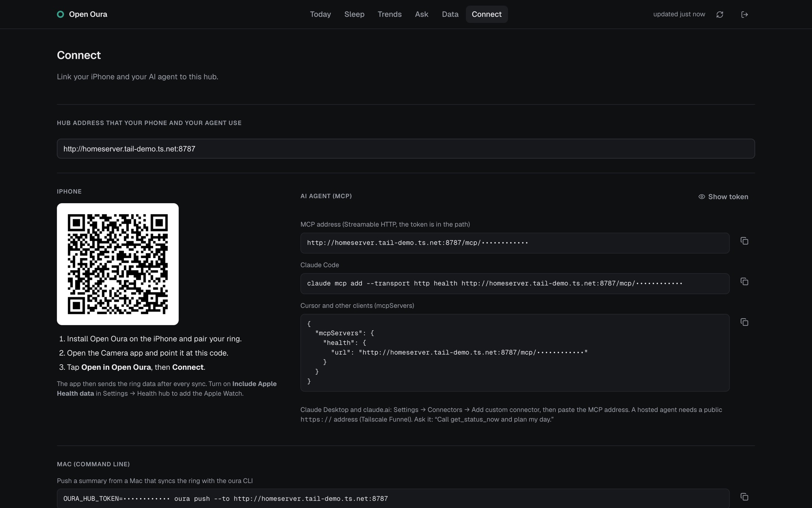The height and width of the screenshot is (508, 812).
Task: Copy the mcpServers JSON config
Action: point(744,322)
